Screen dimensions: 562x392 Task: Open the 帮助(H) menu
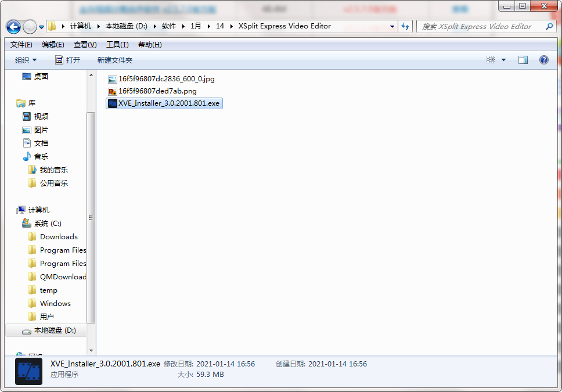coord(150,45)
